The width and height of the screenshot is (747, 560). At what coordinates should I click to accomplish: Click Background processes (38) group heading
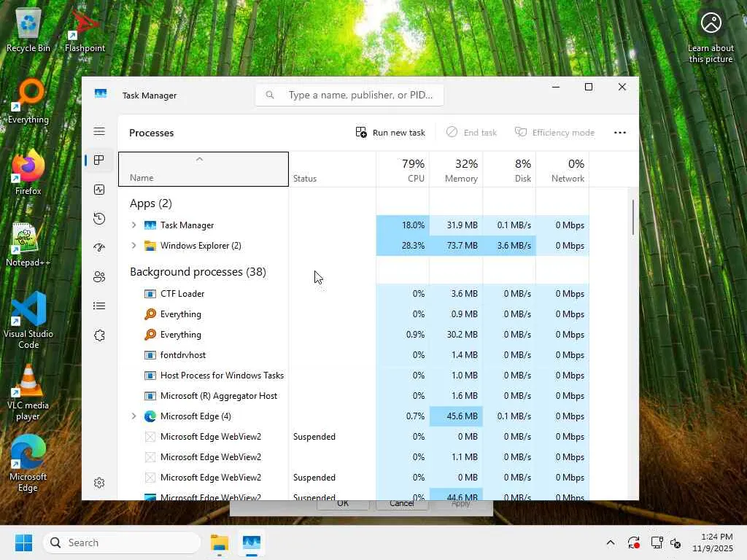coord(198,271)
